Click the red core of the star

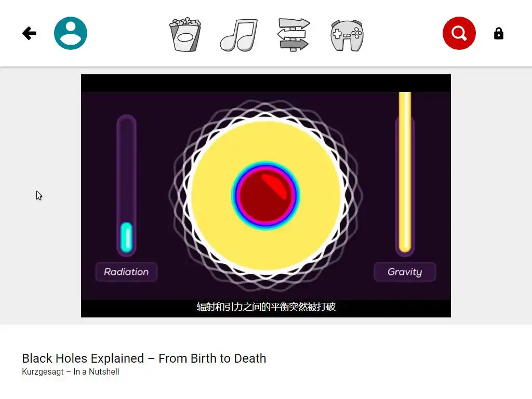click(x=265, y=196)
